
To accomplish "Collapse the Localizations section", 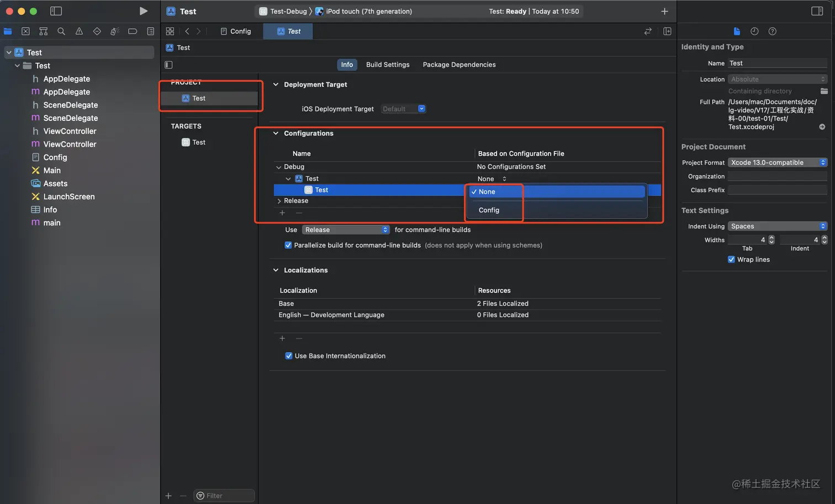I will pos(276,270).
